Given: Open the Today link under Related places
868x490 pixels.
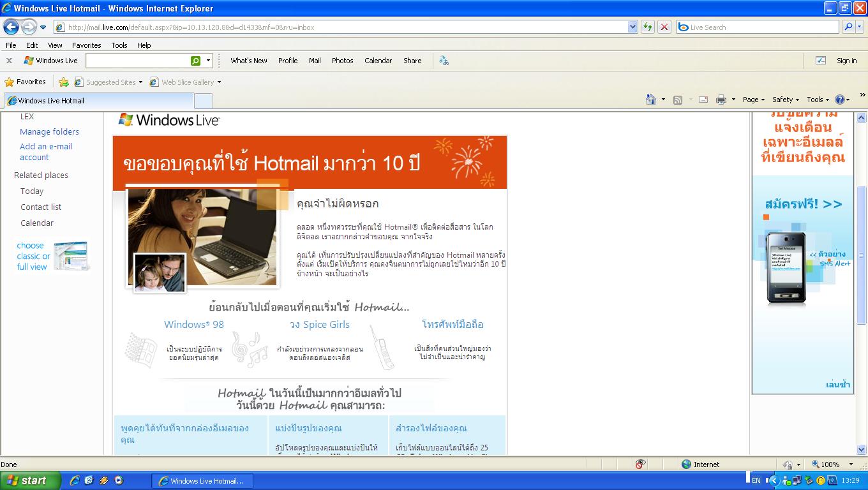Looking at the screenshot, I should [32, 191].
